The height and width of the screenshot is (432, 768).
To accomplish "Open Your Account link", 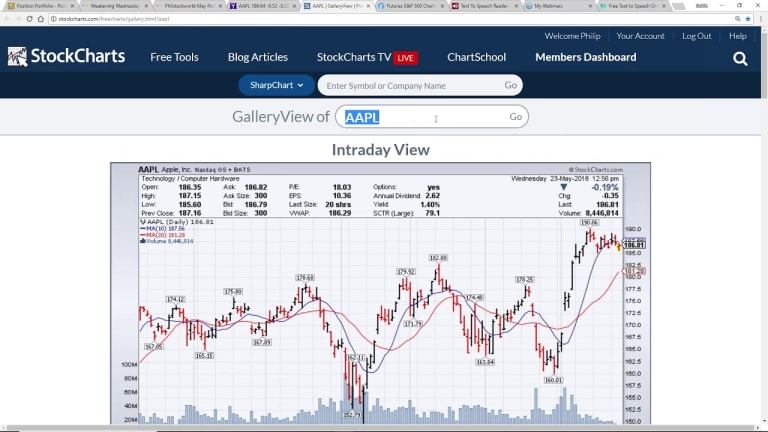I will (x=641, y=36).
